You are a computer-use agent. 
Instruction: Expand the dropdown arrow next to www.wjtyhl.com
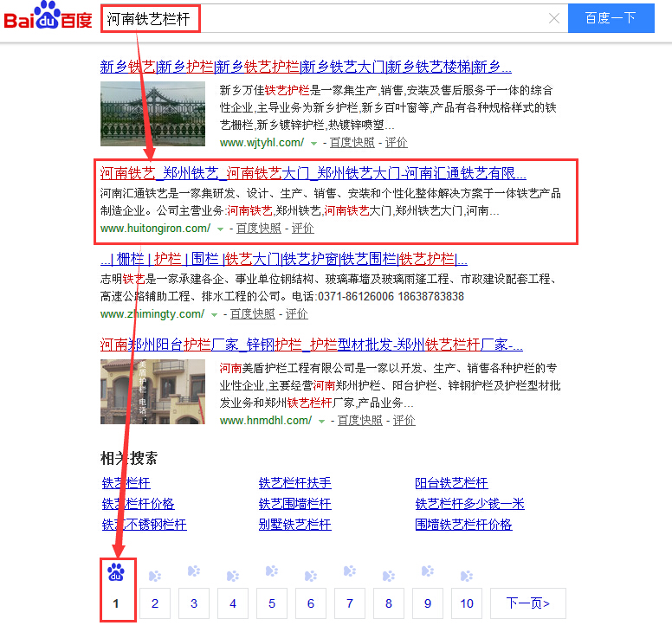click(313, 144)
